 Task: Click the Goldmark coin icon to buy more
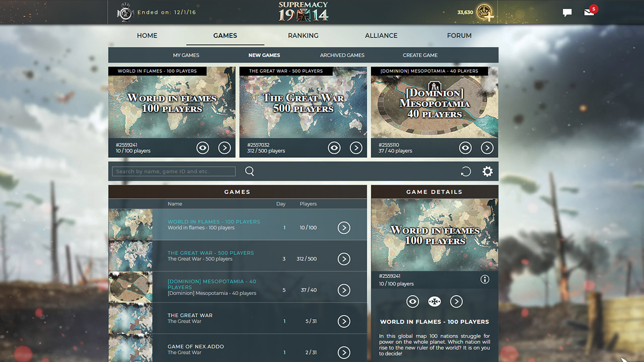point(485,13)
